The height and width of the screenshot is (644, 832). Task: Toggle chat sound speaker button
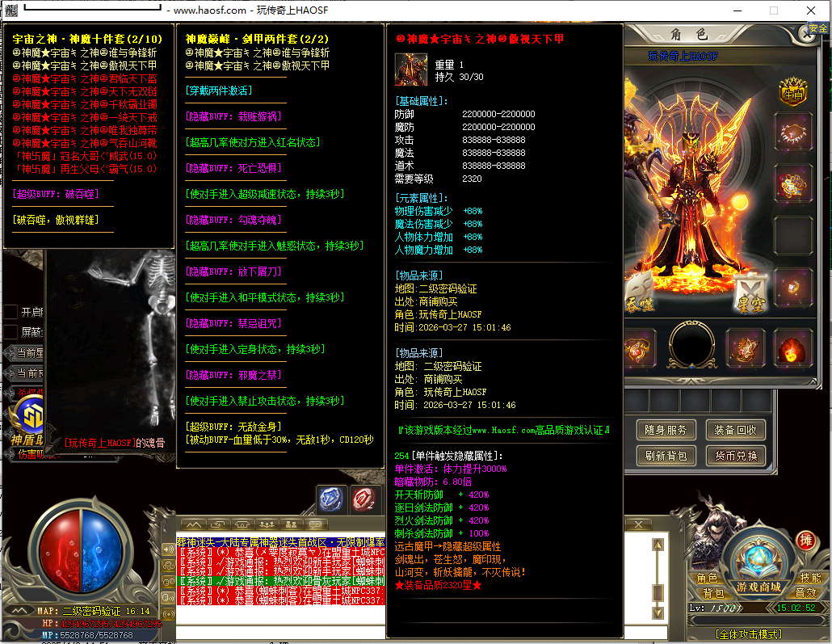pos(168,549)
